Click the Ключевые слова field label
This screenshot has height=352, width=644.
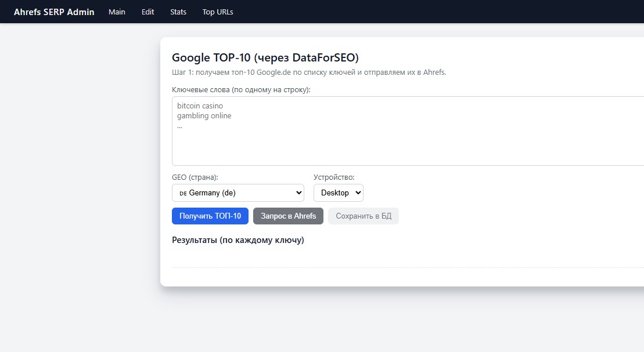(241, 89)
